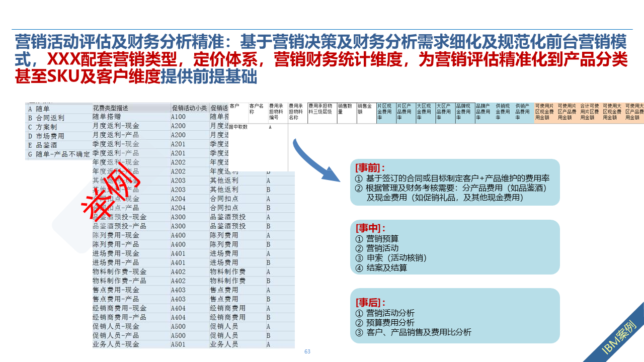Click the "陈列费用-产品" cell
Viewport: 644px width, 362px height.
tap(131, 244)
